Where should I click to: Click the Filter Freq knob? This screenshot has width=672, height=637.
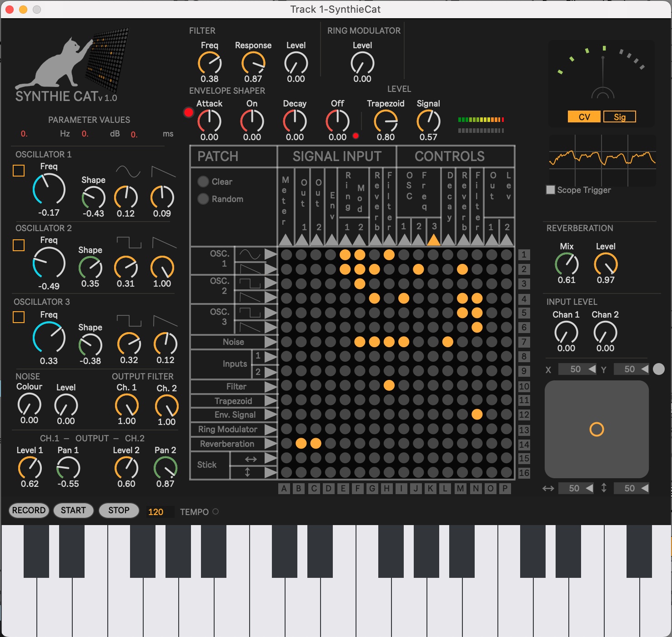pyautogui.click(x=210, y=63)
